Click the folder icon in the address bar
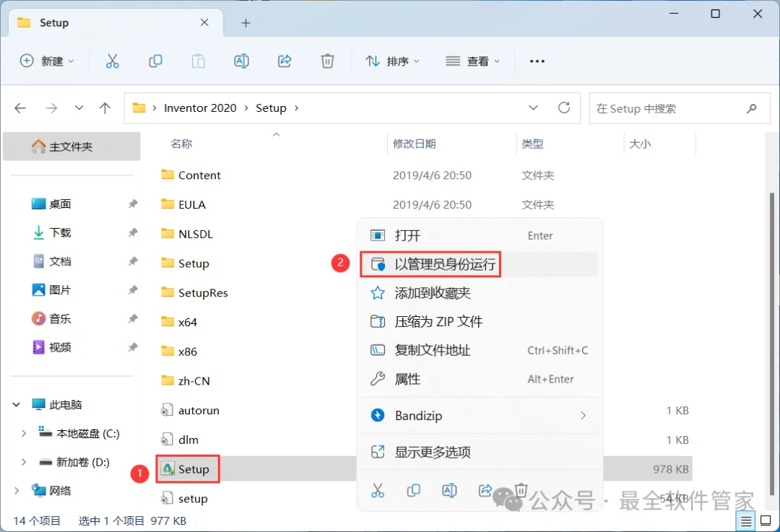 coord(139,108)
